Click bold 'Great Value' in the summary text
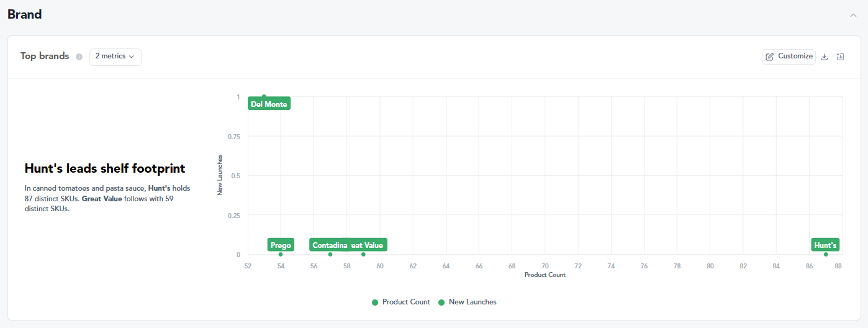868x328 pixels. click(102, 199)
